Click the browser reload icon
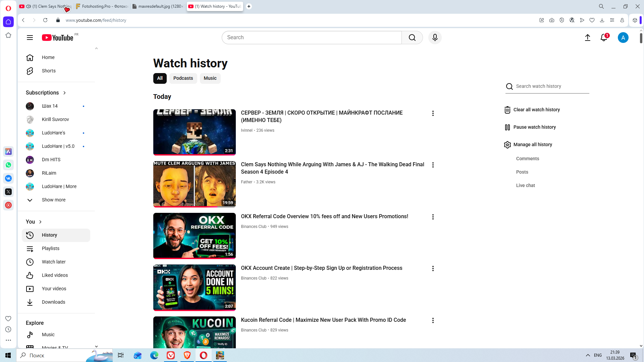Viewport: 644px width, 362px height. point(45,20)
